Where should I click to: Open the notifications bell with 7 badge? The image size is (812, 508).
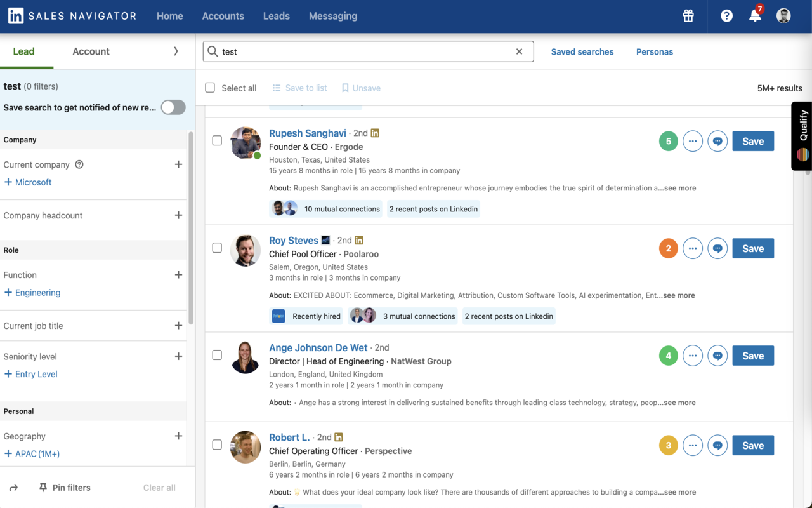tap(755, 15)
